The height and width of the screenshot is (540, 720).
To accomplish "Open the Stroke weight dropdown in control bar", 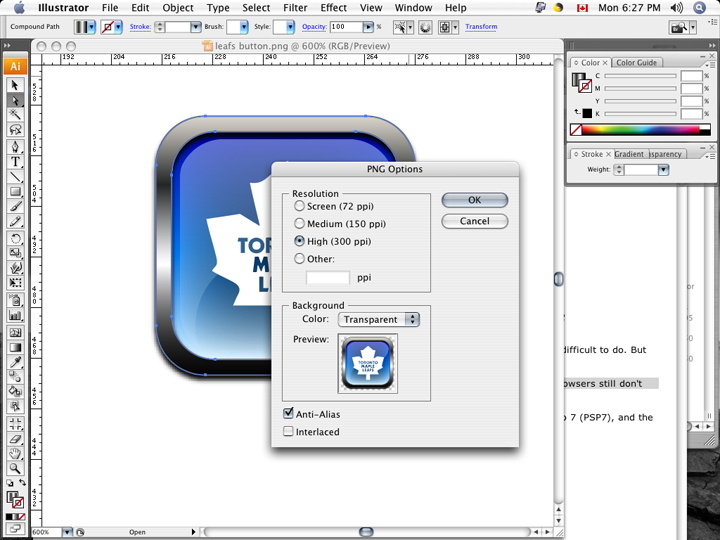I will click(196, 27).
